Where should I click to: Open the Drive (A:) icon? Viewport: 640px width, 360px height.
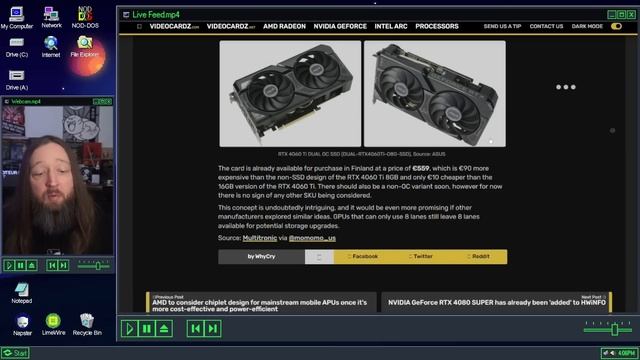[x=17, y=80]
